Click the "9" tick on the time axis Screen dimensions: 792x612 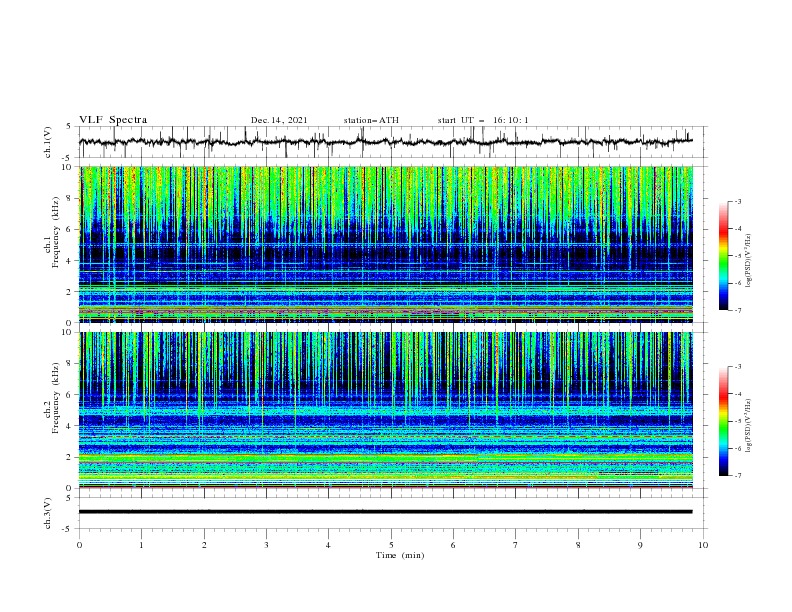pyautogui.click(x=640, y=545)
